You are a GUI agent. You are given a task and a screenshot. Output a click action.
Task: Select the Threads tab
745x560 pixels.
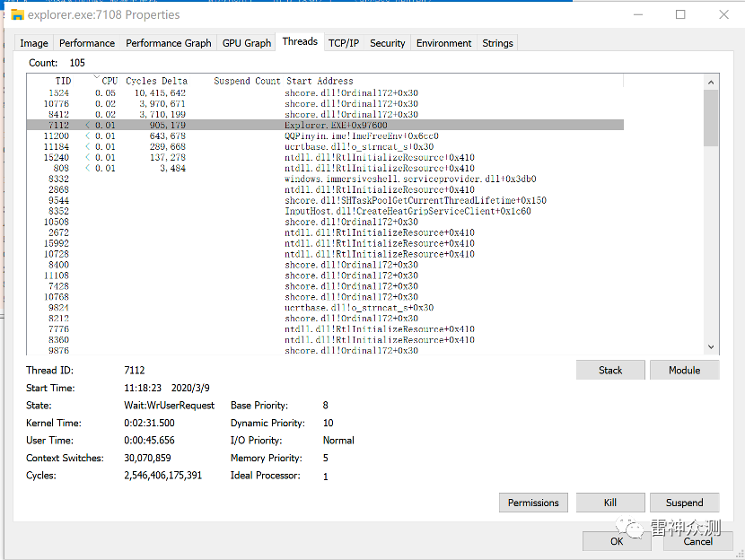pyautogui.click(x=300, y=42)
